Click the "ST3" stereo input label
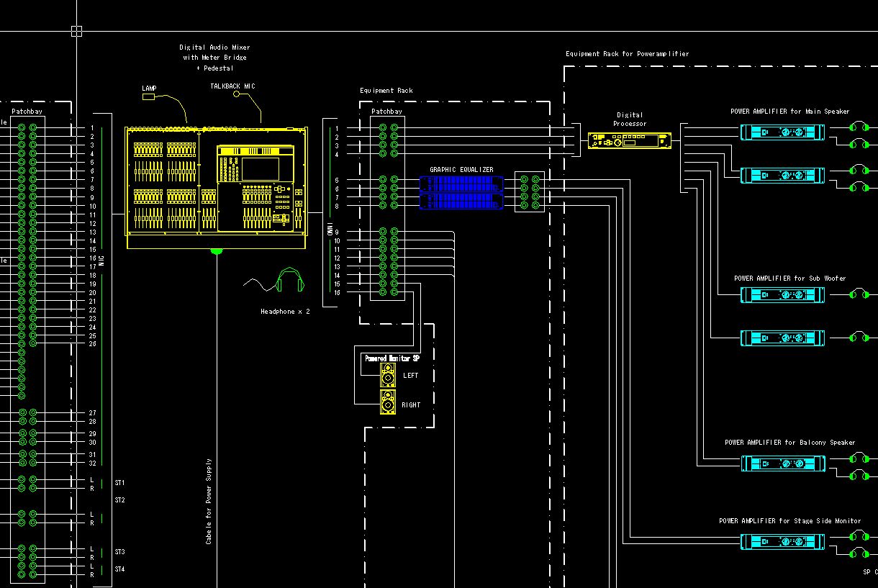878x588 pixels. [x=119, y=552]
